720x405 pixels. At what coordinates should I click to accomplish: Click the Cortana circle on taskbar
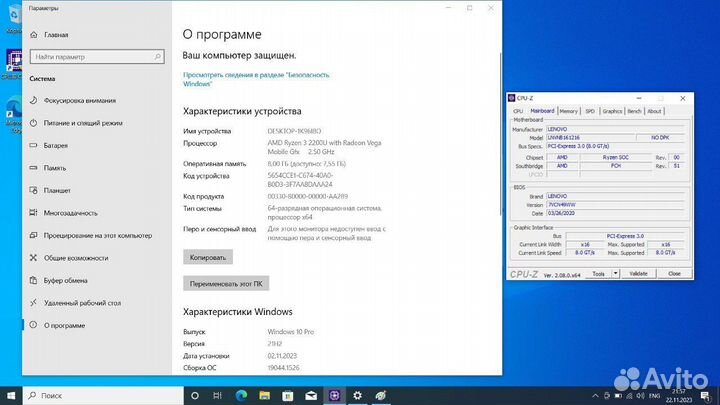195,395
